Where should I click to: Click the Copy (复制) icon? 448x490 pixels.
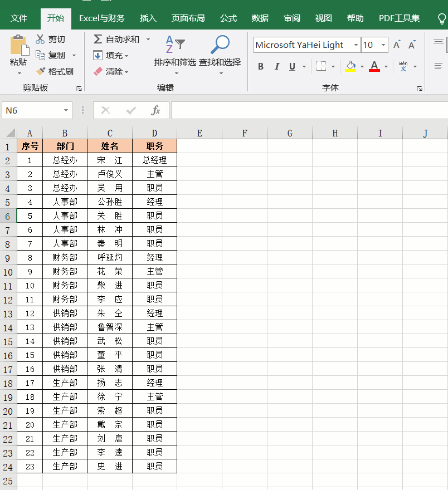pyautogui.click(x=40, y=55)
